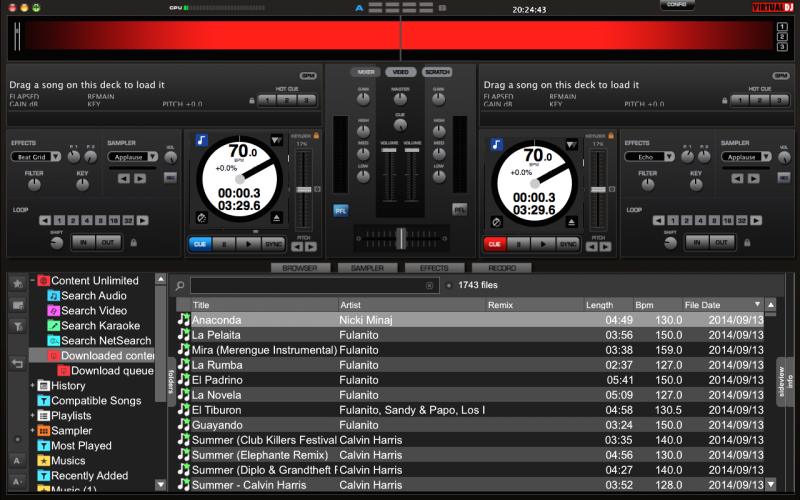The image size is (800, 500).
Task: Open the right deck Applause sampler dropdown
Action: tap(747, 157)
